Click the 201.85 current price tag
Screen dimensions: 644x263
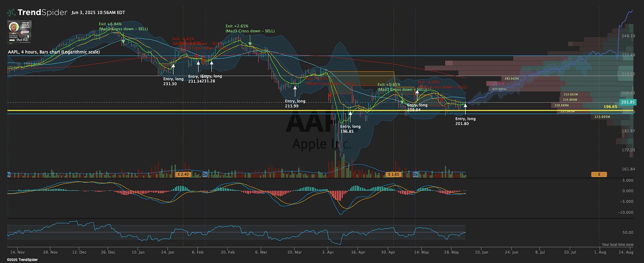(628, 102)
